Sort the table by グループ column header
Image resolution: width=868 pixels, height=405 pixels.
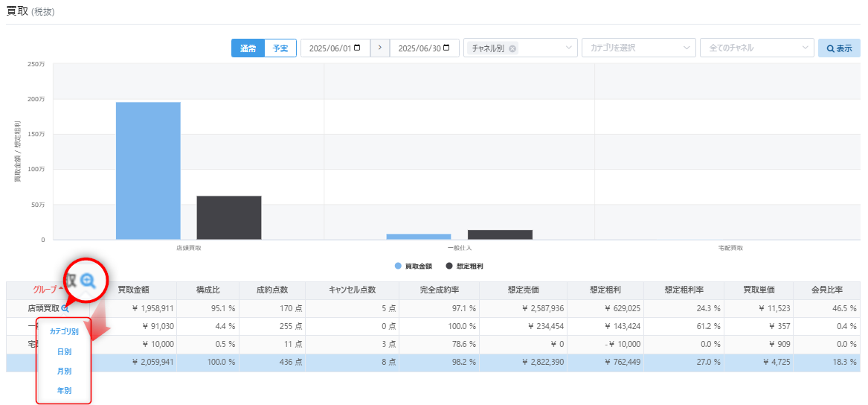coord(45,290)
